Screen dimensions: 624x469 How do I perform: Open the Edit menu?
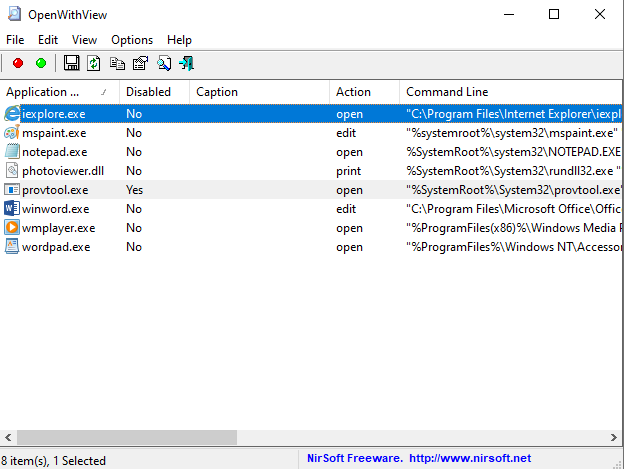pos(48,40)
